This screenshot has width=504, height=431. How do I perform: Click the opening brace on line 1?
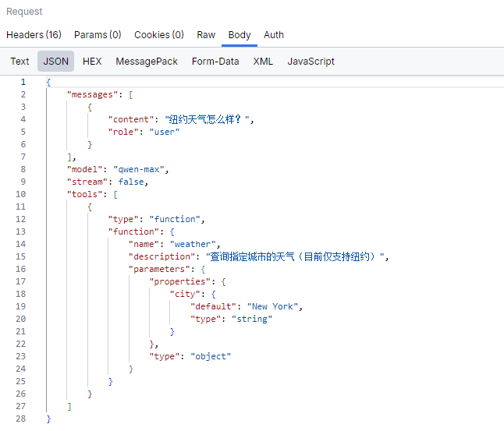click(x=48, y=82)
